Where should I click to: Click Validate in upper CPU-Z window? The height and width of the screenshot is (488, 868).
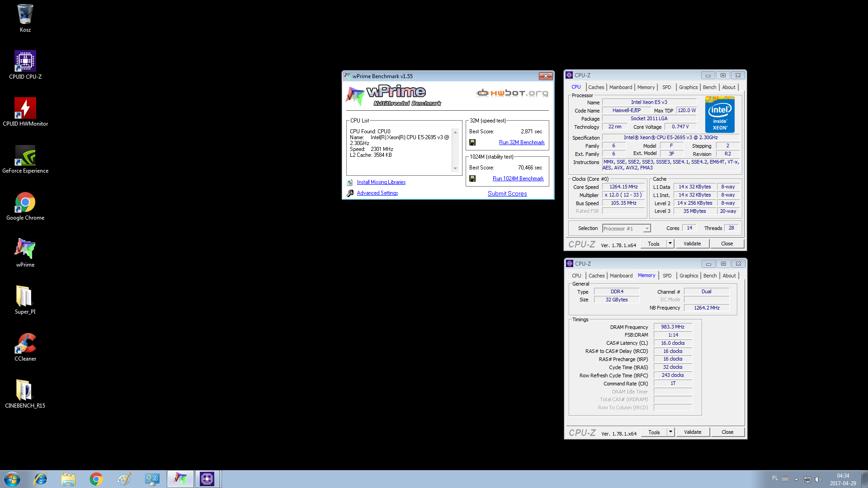tap(692, 244)
